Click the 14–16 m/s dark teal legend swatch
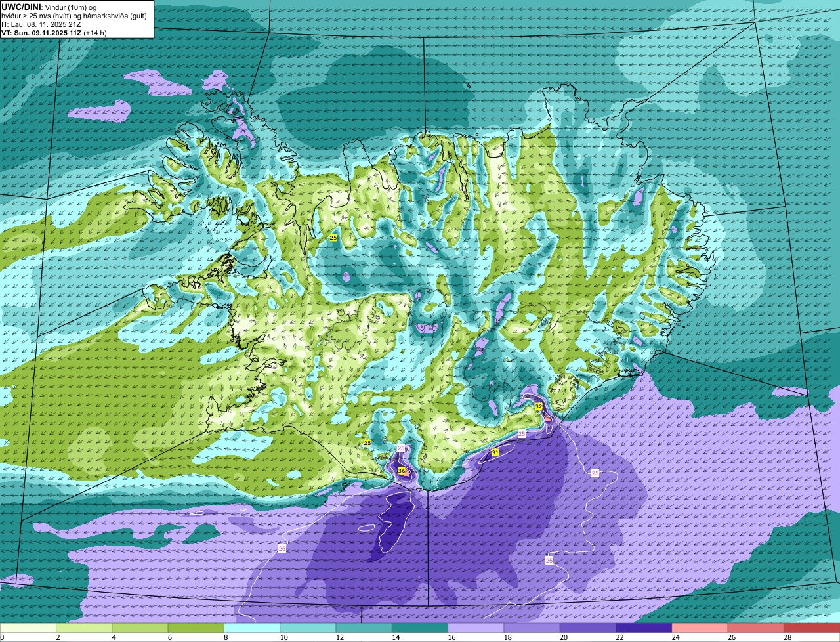This screenshot has height=642, width=840. pos(420,628)
